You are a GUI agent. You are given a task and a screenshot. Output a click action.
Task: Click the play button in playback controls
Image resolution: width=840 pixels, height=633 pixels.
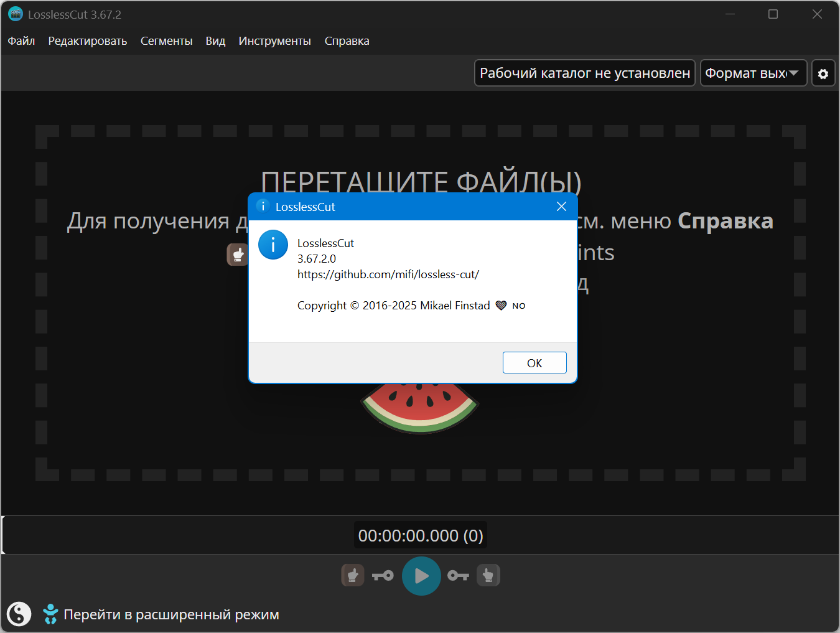point(421,576)
